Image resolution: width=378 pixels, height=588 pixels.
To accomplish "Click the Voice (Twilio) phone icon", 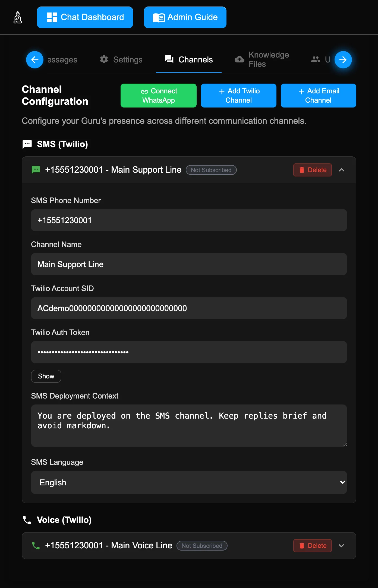I will [27, 520].
